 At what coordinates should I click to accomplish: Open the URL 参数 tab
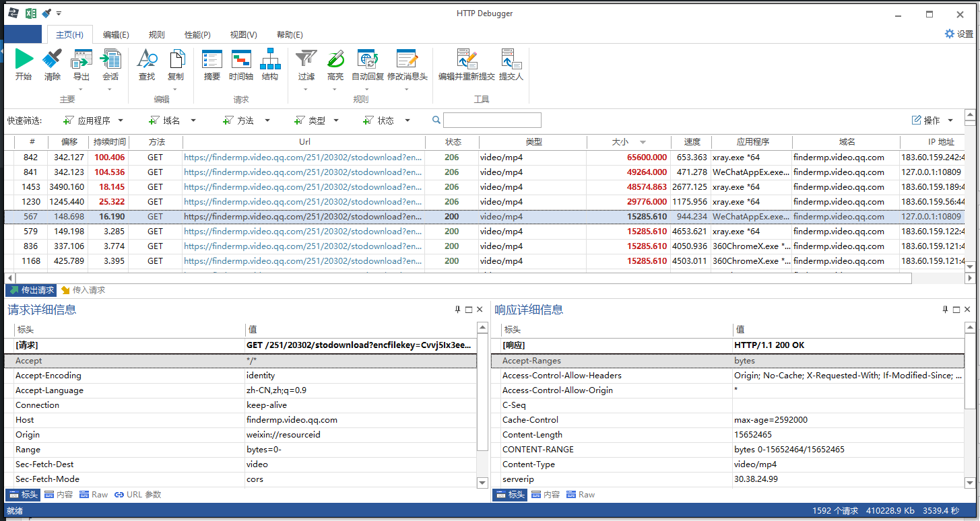pyautogui.click(x=138, y=495)
